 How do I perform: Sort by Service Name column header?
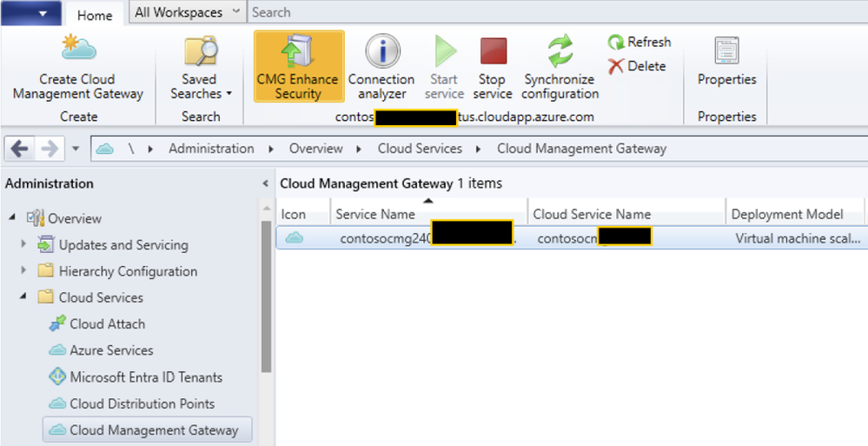tap(374, 215)
